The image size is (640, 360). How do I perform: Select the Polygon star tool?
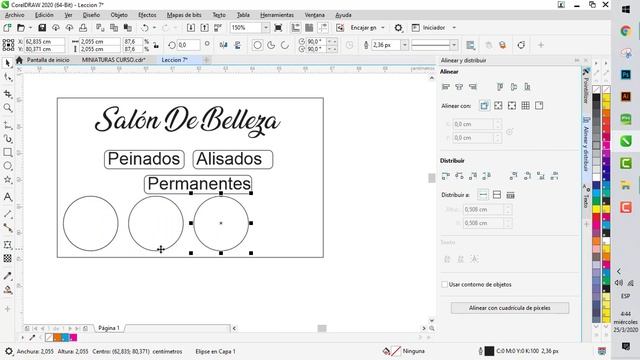coord(7,179)
